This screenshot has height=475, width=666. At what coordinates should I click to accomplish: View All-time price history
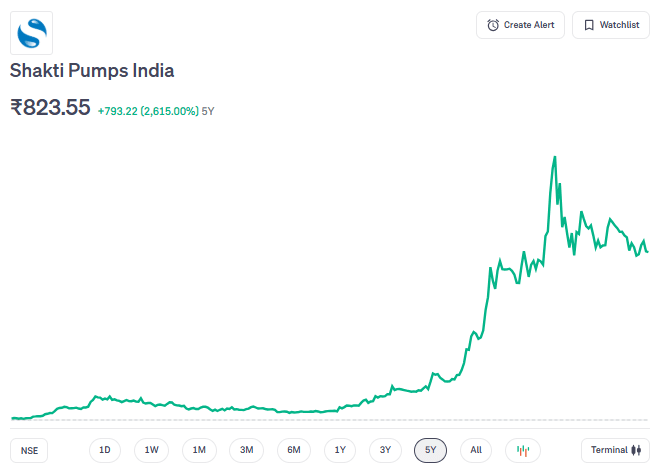476,450
